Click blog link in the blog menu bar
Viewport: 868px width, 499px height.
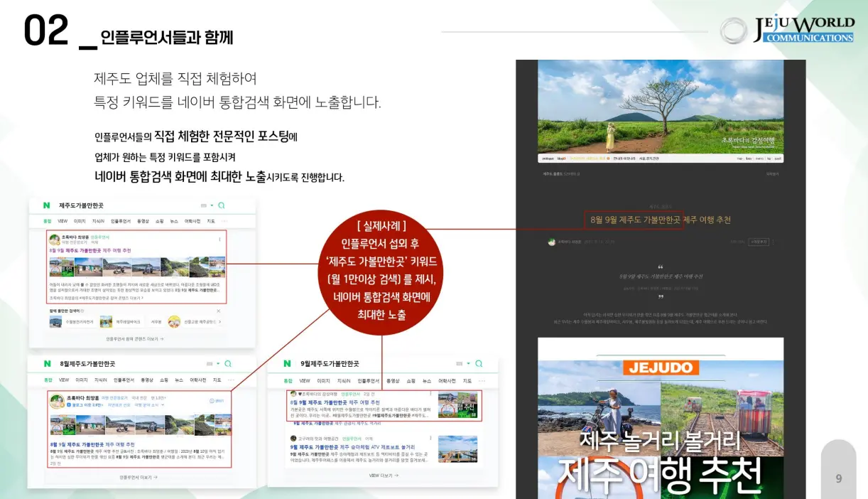click(x=561, y=159)
